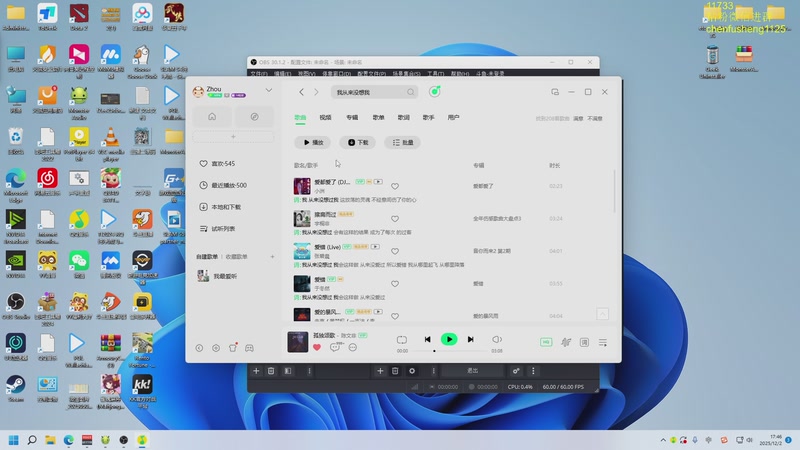The height and width of the screenshot is (450, 800).
Task: Toggle the desktop lyrics 词 button
Action: [x=584, y=342]
